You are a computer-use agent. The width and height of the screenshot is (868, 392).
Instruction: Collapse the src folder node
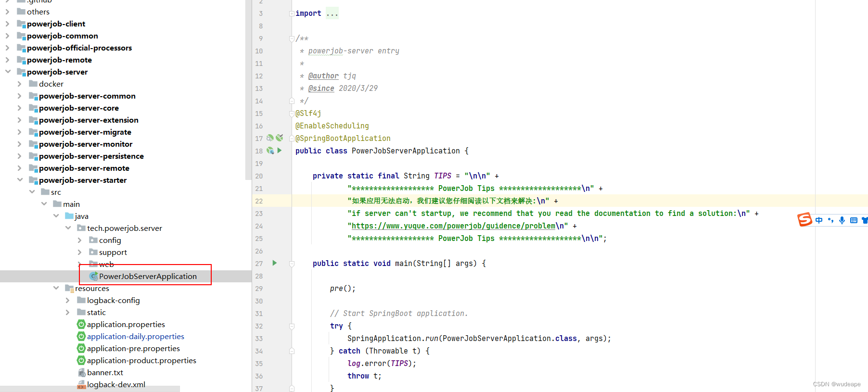click(x=32, y=192)
